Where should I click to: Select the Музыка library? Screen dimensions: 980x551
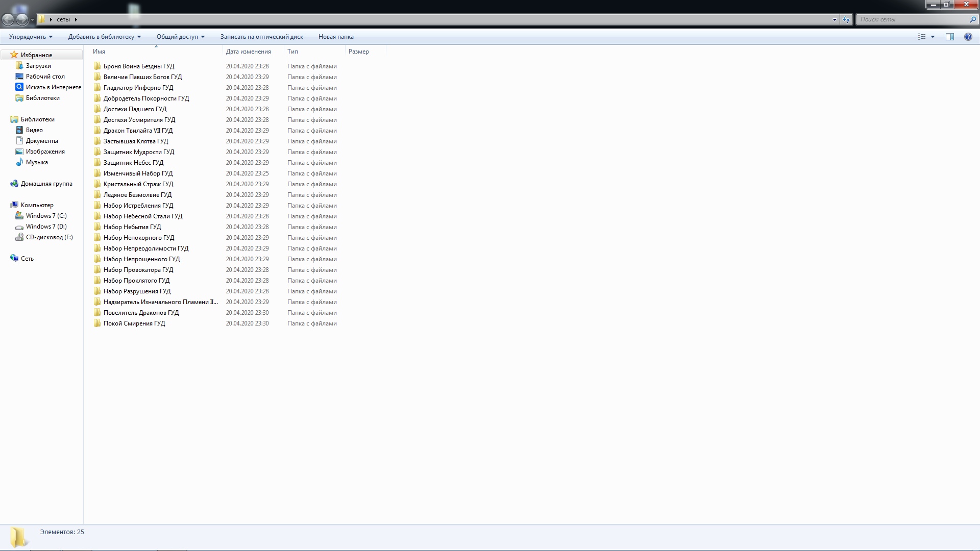pyautogui.click(x=37, y=162)
